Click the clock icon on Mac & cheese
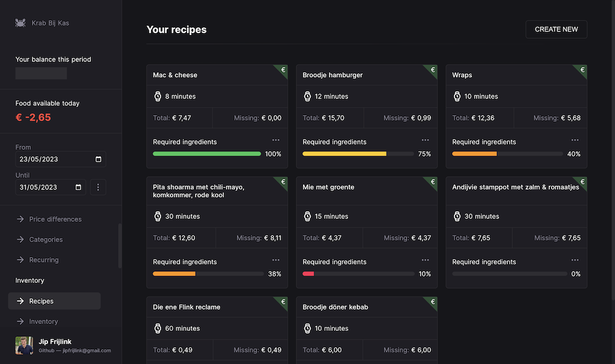Screen dimensions: 615x364 click(157, 96)
